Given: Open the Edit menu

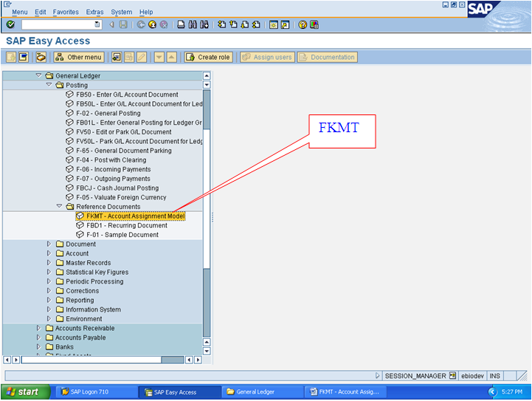Looking at the screenshot, I should pos(41,12).
